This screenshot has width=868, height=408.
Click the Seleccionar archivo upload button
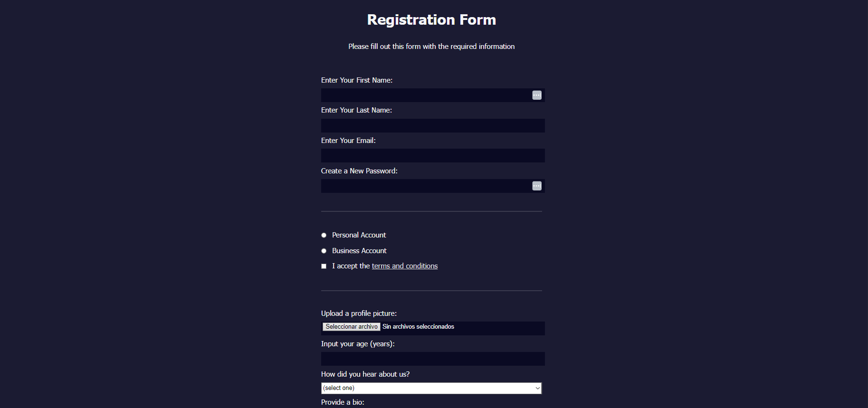351,327
